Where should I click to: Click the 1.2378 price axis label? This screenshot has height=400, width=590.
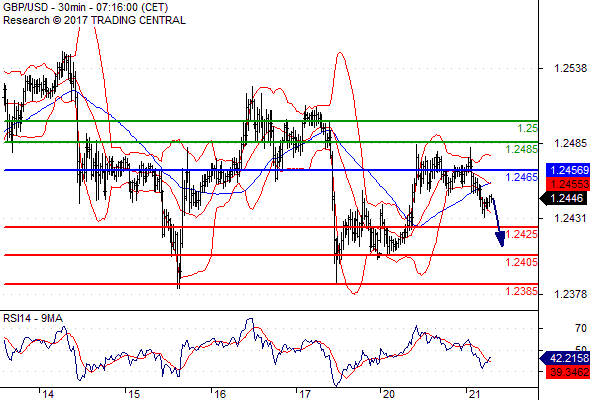coord(570,294)
